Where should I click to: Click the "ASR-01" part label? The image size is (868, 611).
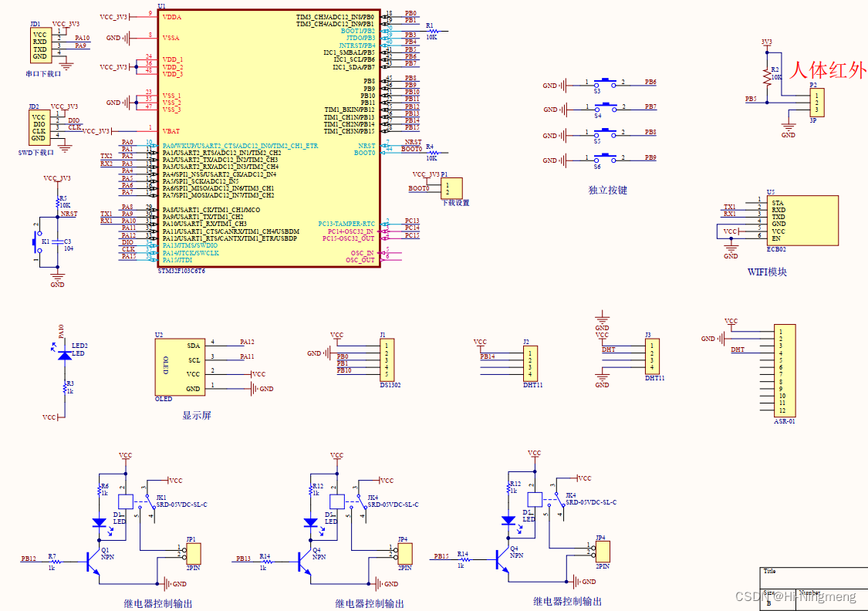pos(785,421)
